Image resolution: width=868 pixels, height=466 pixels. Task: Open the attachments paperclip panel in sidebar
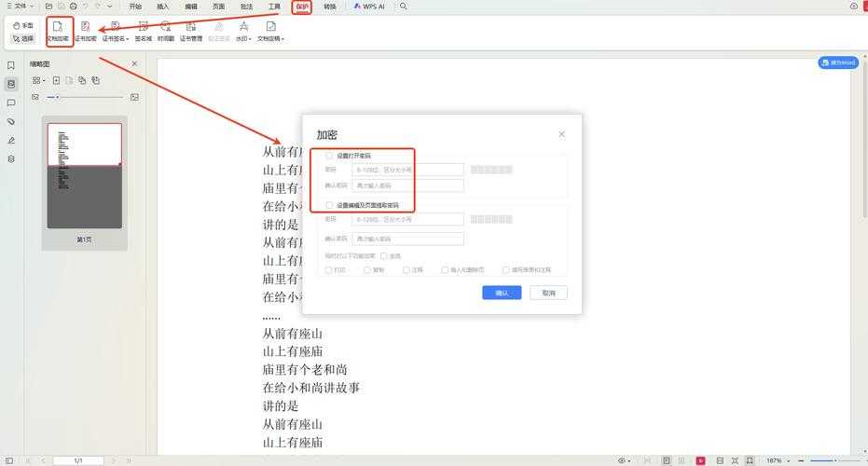[11, 121]
